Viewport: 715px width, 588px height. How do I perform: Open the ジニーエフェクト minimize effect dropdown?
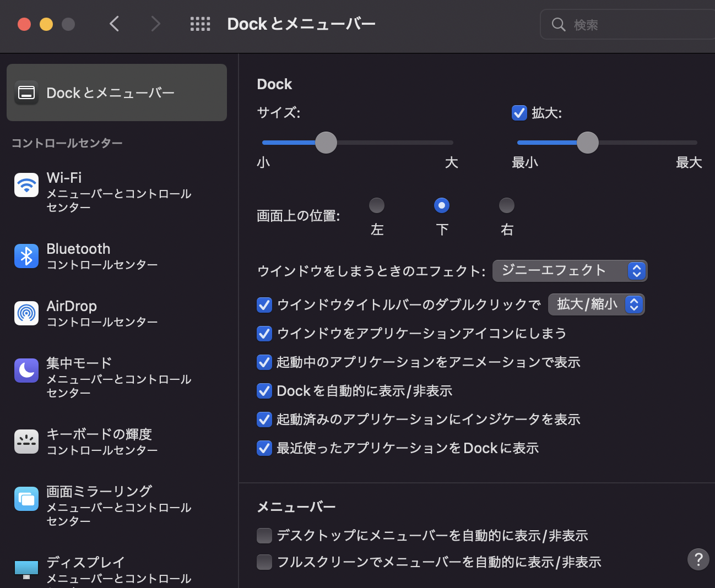click(570, 271)
